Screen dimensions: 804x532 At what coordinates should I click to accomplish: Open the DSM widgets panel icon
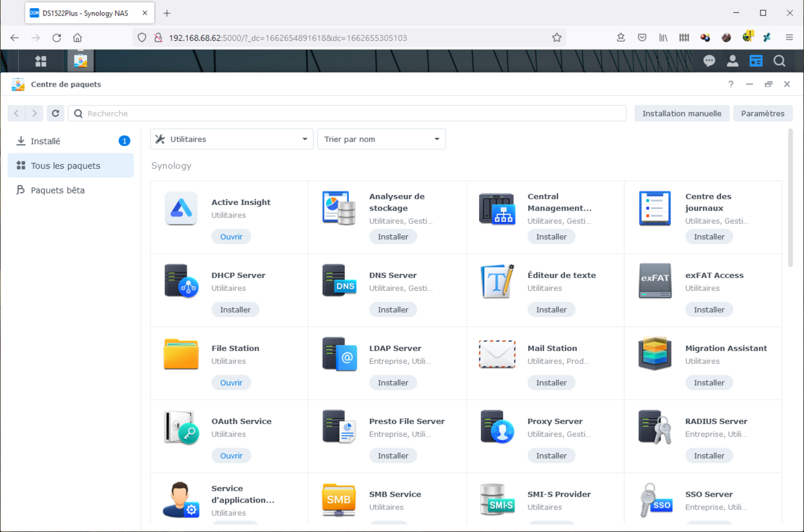[x=756, y=61]
